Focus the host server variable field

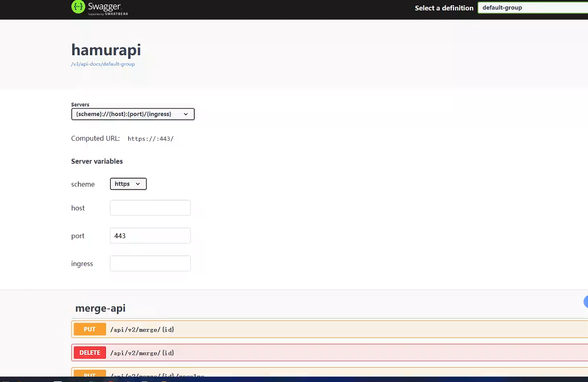150,208
